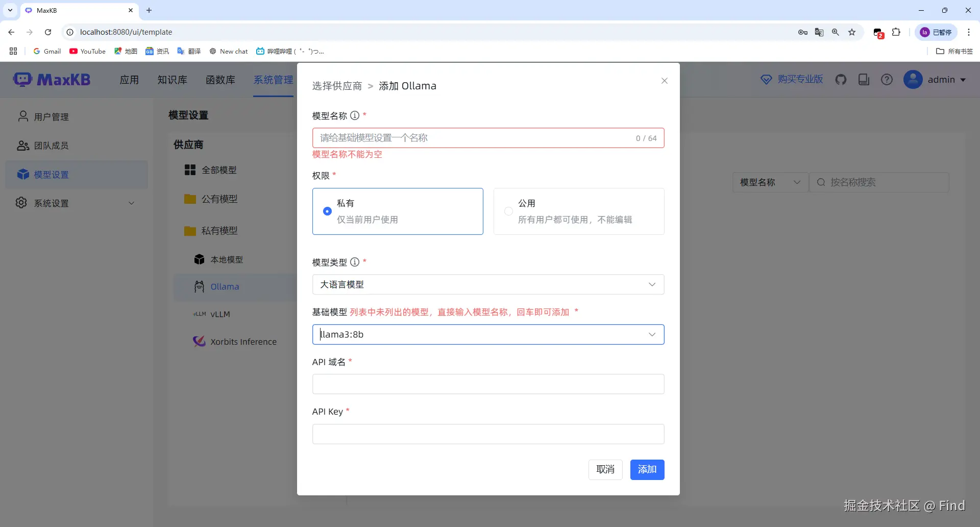Open the documentation book icon
Image resolution: width=980 pixels, height=527 pixels.
coord(864,80)
